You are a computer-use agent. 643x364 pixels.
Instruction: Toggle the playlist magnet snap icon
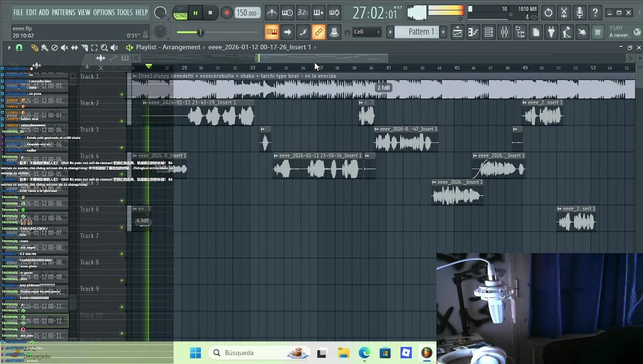tap(19, 48)
